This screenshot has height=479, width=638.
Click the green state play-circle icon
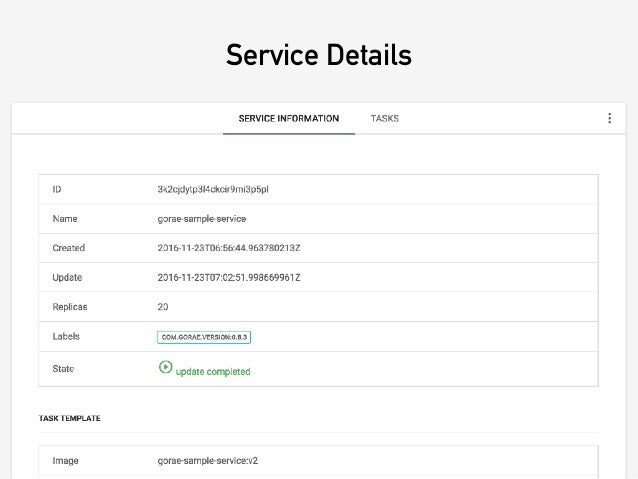(x=165, y=367)
